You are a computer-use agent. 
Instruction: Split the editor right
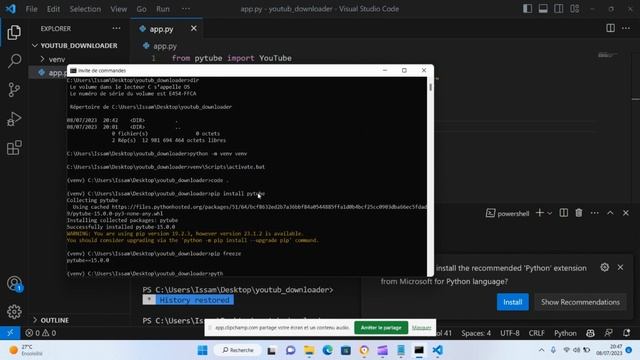pyautogui.click(x=610, y=28)
